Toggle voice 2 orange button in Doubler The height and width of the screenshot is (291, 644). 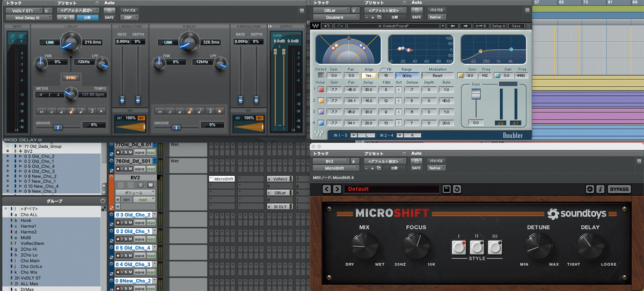321,101
